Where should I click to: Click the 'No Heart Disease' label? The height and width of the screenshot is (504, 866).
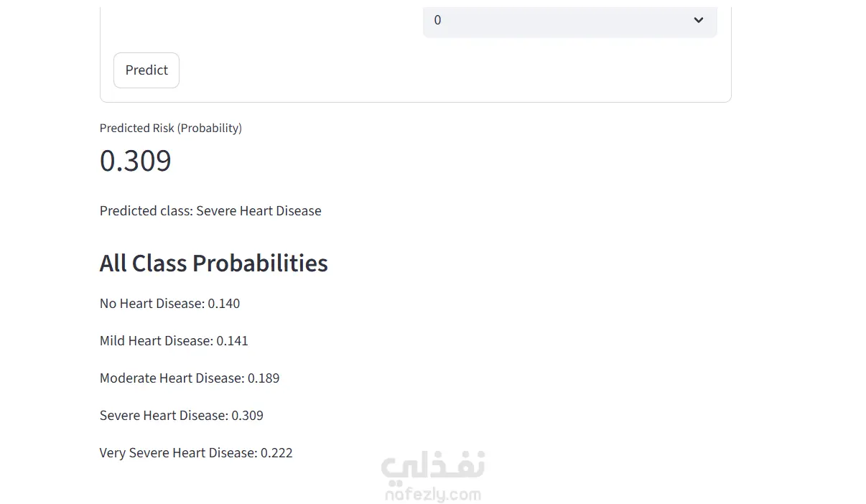tap(152, 304)
